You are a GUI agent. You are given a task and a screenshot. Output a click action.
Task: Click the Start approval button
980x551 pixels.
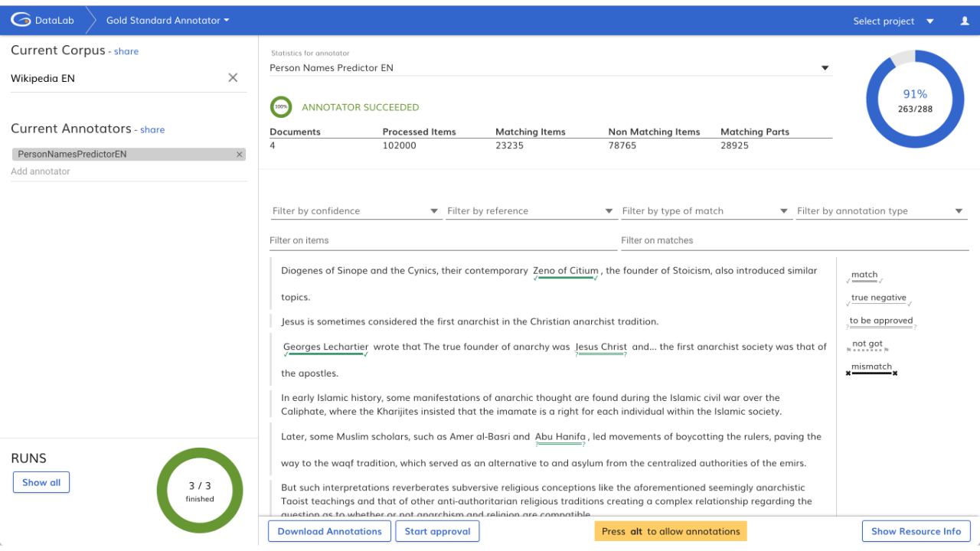point(437,531)
